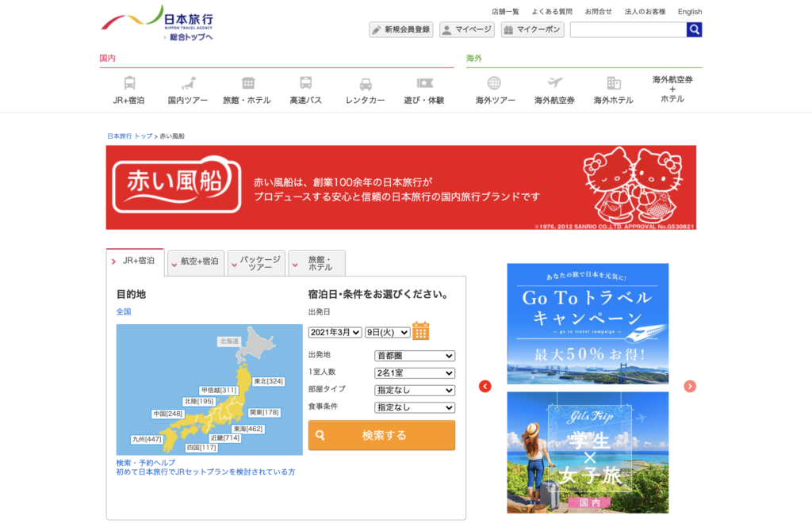812x523 pixels.
Task: Click the orange 検索する button
Action: click(x=381, y=435)
